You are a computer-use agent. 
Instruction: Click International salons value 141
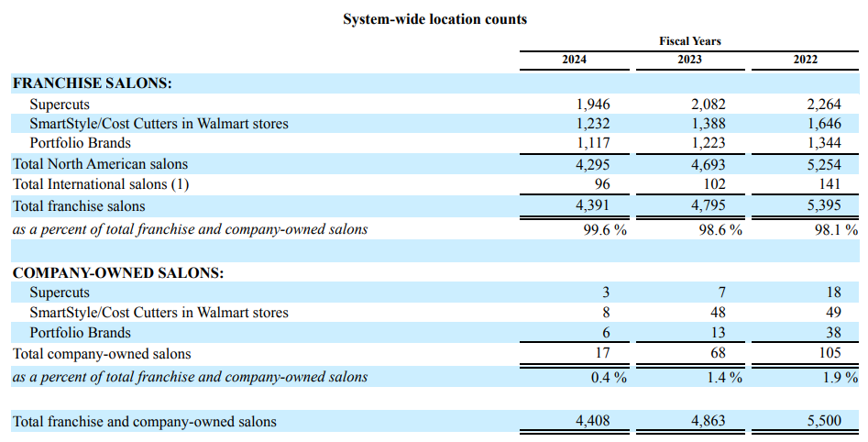(830, 184)
